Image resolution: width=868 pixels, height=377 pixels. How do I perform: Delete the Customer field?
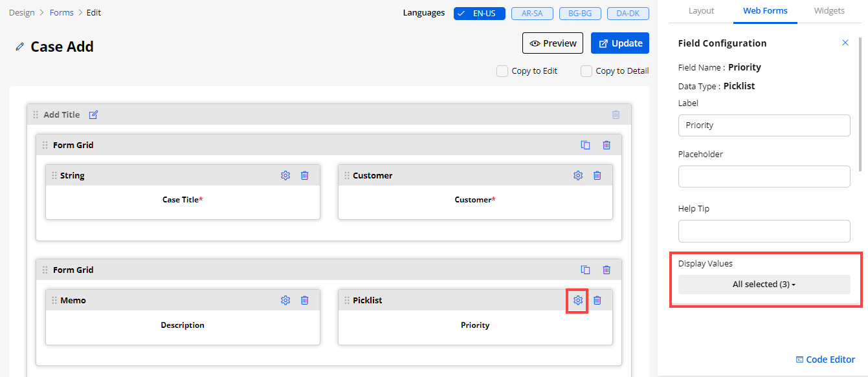597,175
